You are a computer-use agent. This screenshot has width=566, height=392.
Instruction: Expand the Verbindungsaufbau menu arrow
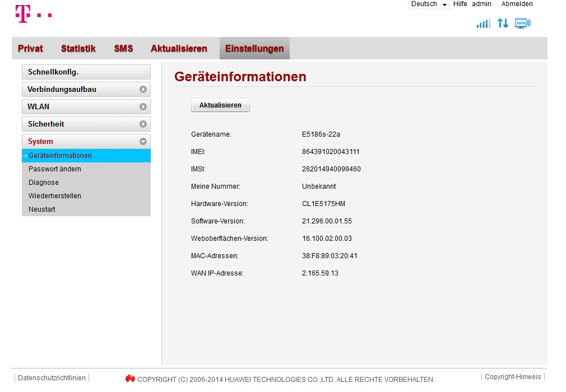click(x=143, y=90)
